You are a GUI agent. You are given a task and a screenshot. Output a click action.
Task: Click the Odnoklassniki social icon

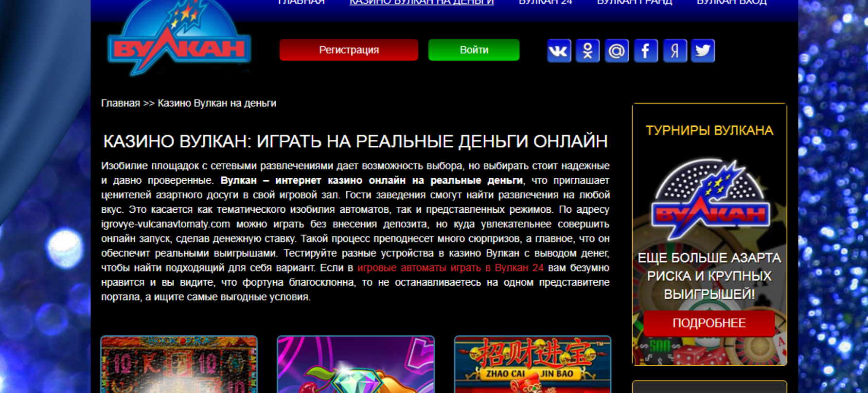tap(587, 51)
